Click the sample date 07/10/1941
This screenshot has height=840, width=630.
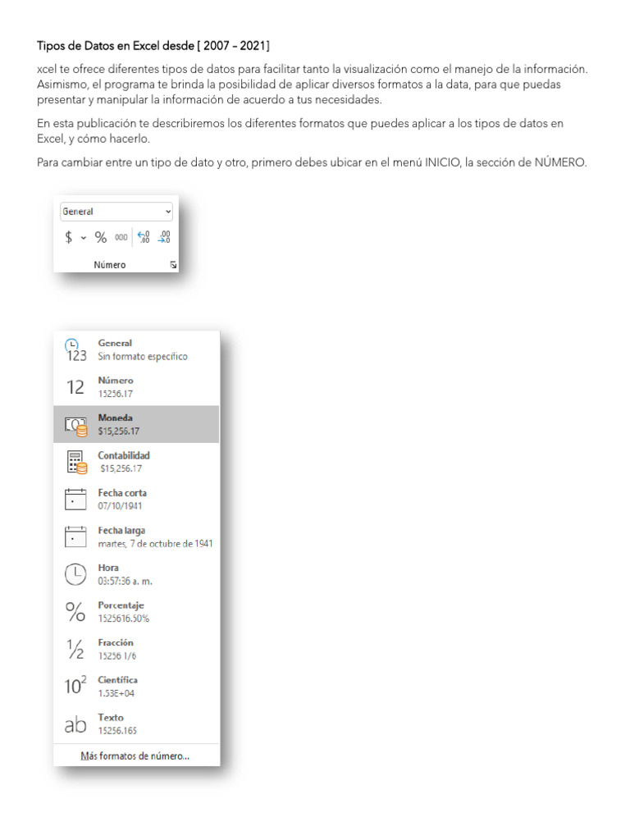click(120, 505)
